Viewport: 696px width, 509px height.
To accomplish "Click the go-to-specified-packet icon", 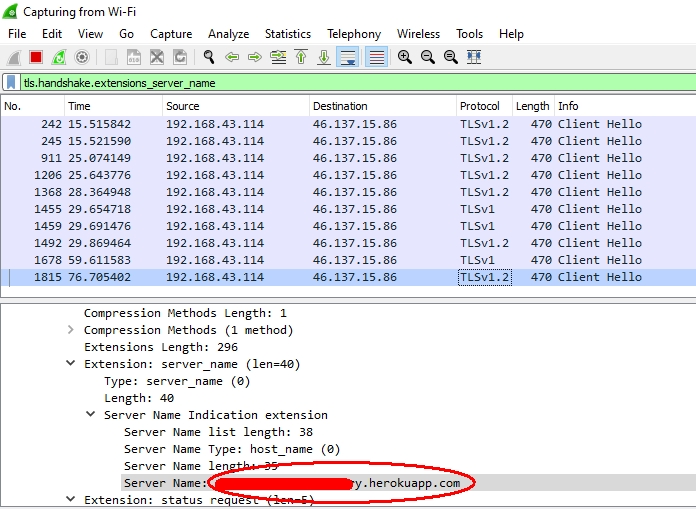I will tap(278, 57).
